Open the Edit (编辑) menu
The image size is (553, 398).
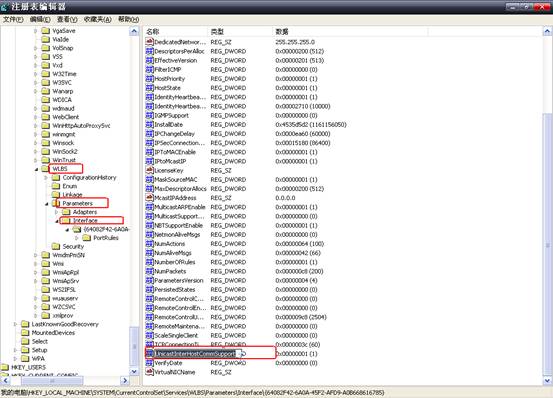point(40,19)
